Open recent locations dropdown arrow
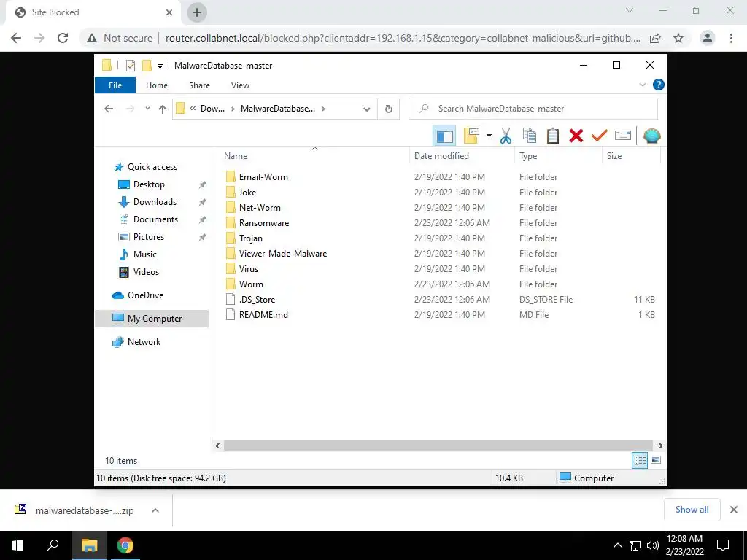The image size is (747, 560). pos(147,109)
